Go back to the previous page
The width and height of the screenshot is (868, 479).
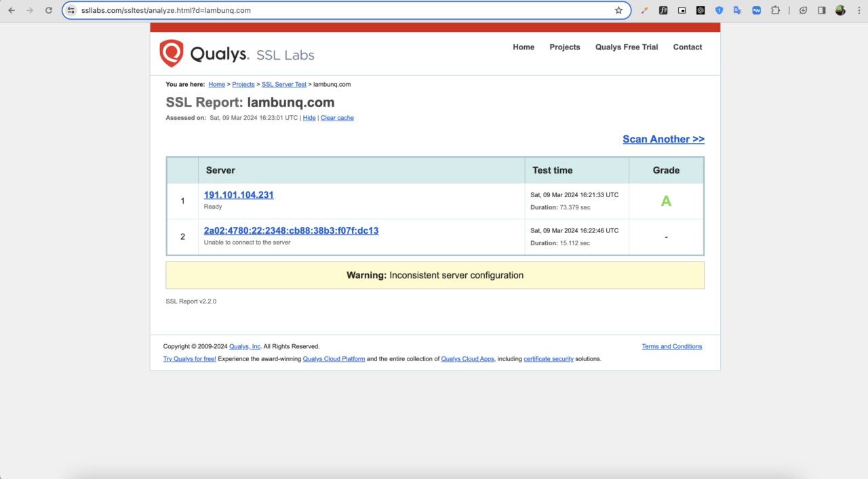point(12,10)
